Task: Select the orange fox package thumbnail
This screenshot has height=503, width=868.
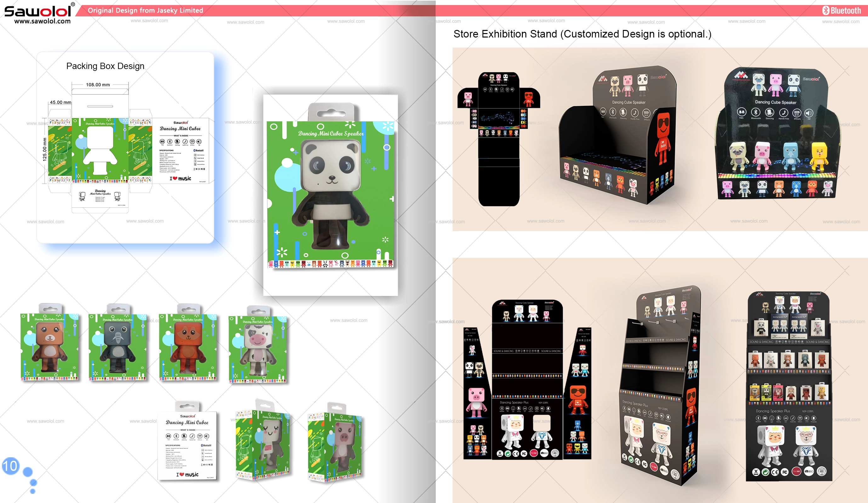Action: coord(188,343)
